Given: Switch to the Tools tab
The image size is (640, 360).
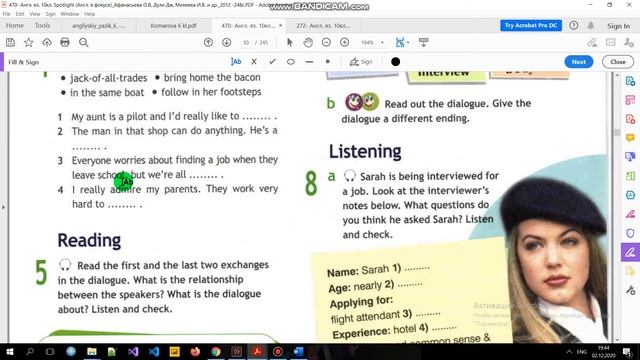Looking at the screenshot, I should (x=42, y=25).
